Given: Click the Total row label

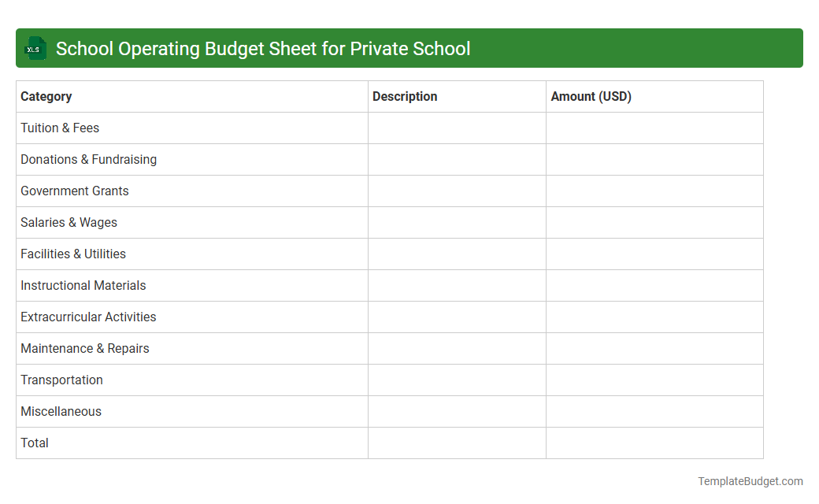Looking at the screenshot, I should pyautogui.click(x=35, y=443).
